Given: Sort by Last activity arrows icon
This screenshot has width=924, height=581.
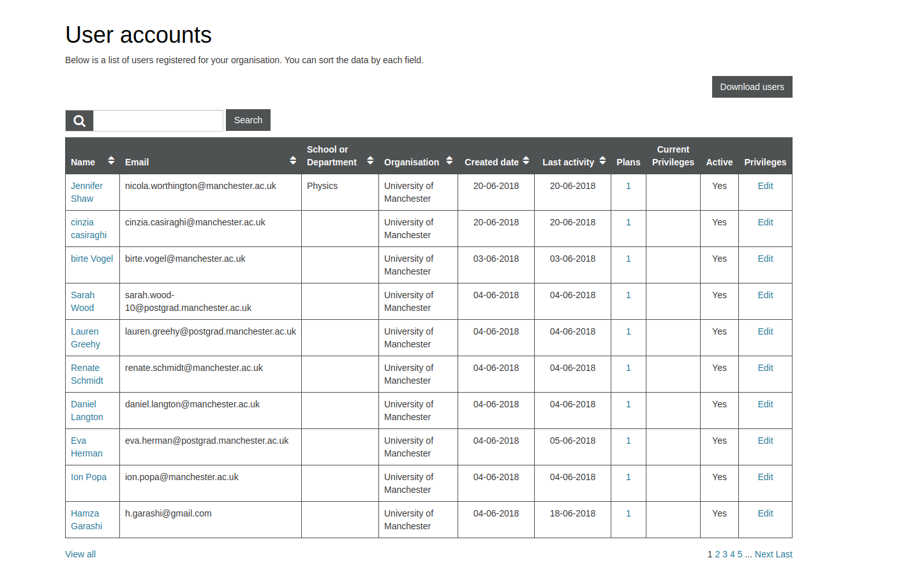Looking at the screenshot, I should pyautogui.click(x=602, y=160).
